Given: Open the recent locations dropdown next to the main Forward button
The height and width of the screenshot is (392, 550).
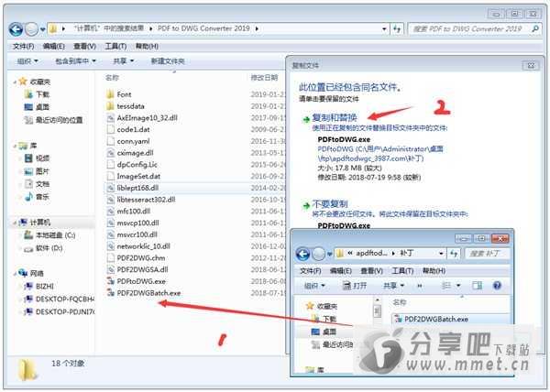Looking at the screenshot, I should pos(42,29).
